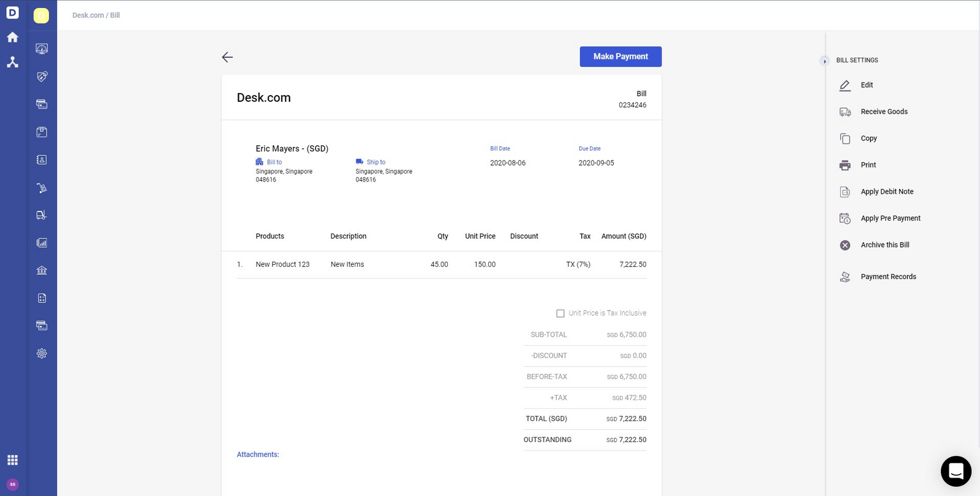Open the contacts book icon in sidebar
Viewport: 980px width, 496px height.
coord(42,160)
